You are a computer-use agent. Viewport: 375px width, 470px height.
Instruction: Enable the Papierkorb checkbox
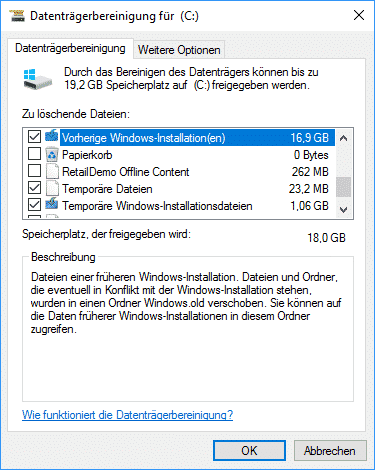34,154
